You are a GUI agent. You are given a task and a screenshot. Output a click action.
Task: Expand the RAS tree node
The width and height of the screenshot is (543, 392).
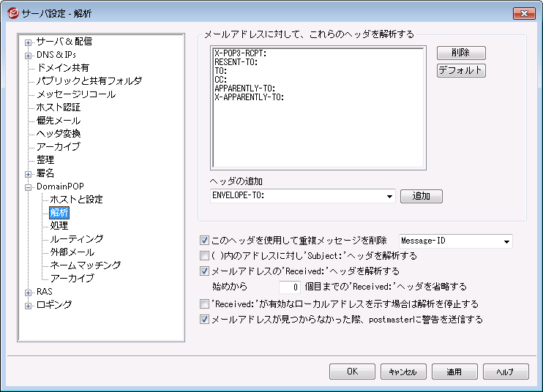click(29, 292)
